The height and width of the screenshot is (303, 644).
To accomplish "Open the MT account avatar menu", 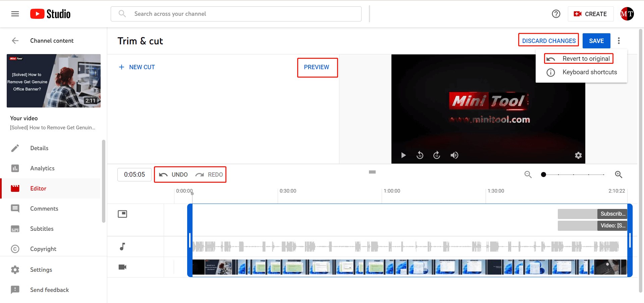I will [627, 14].
